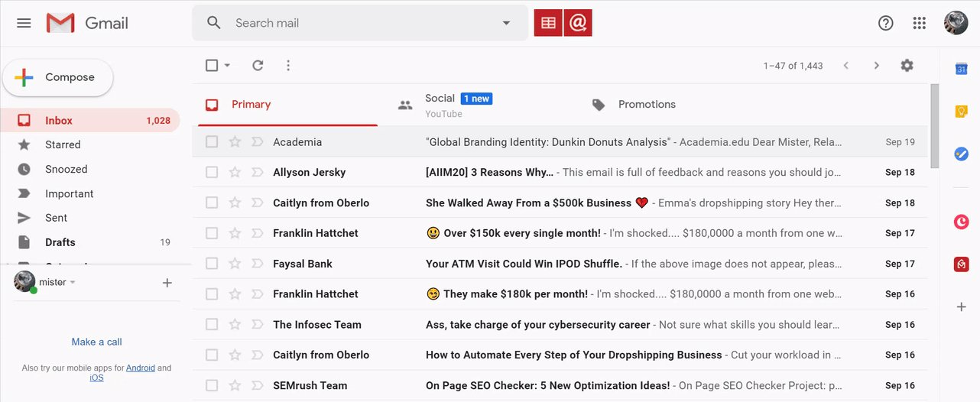The image size is (980, 402).
Task: Go to newer messages page
Action: click(845, 66)
